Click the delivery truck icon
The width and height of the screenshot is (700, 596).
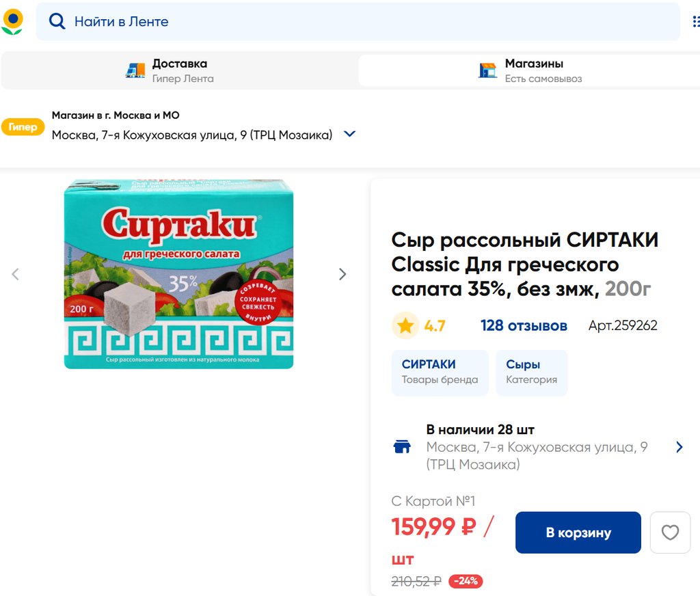click(x=135, y=70)
